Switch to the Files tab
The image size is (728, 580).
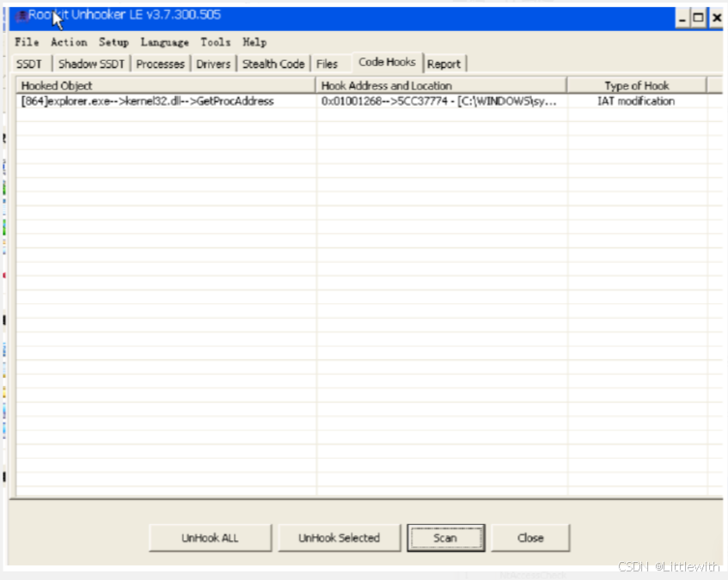point(327,64)
